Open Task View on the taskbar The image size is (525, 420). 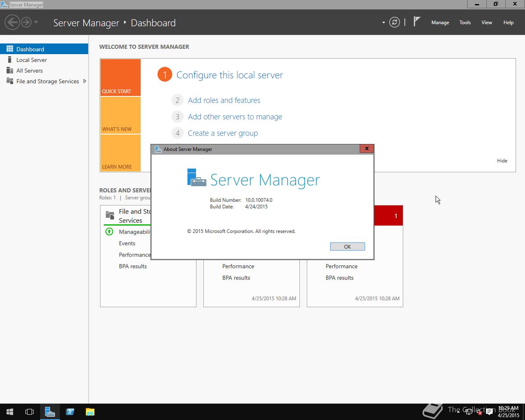pyautogui.click(x=30, y=412)
